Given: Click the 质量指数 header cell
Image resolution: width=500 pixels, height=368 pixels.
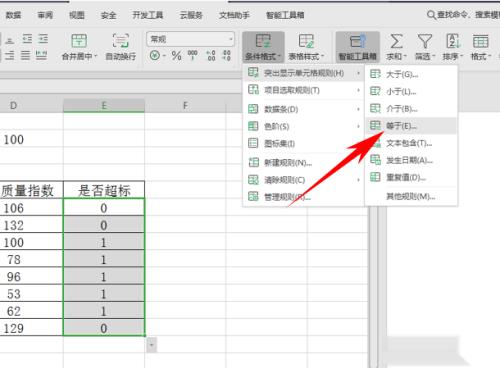Looking at the screenshot, I should pos(31,190).
